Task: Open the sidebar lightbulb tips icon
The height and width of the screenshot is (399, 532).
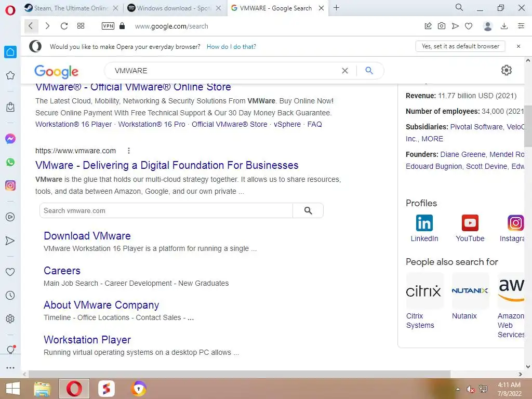Action: click(x=10, y=350)
